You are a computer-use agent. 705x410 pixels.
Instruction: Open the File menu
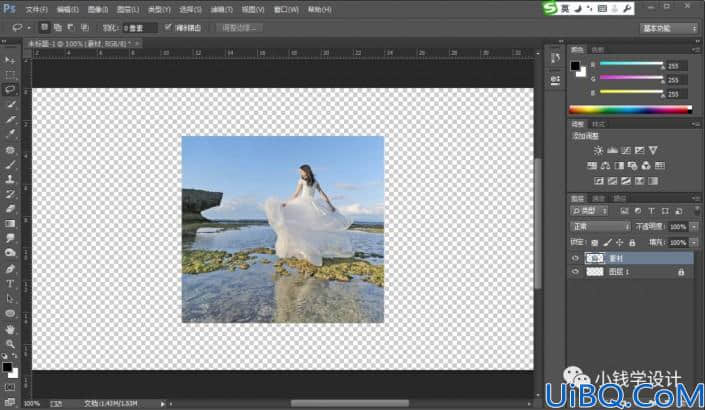pos(36,9)
